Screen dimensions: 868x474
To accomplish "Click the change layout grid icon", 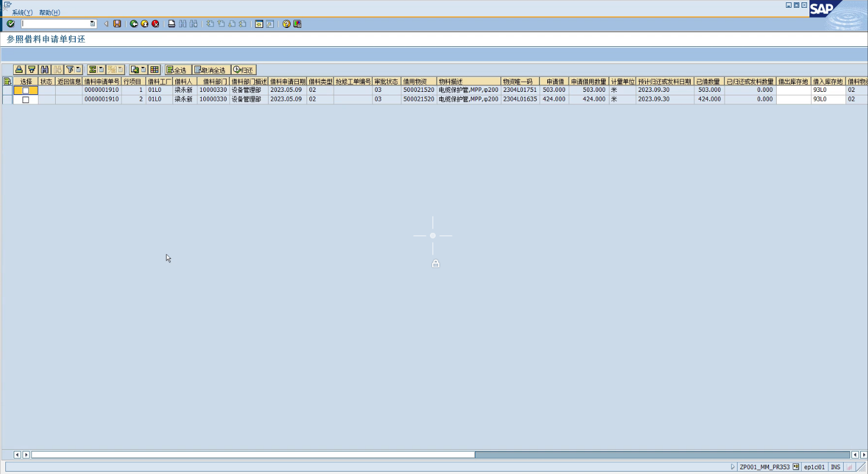I will click(x=154, y=70).
